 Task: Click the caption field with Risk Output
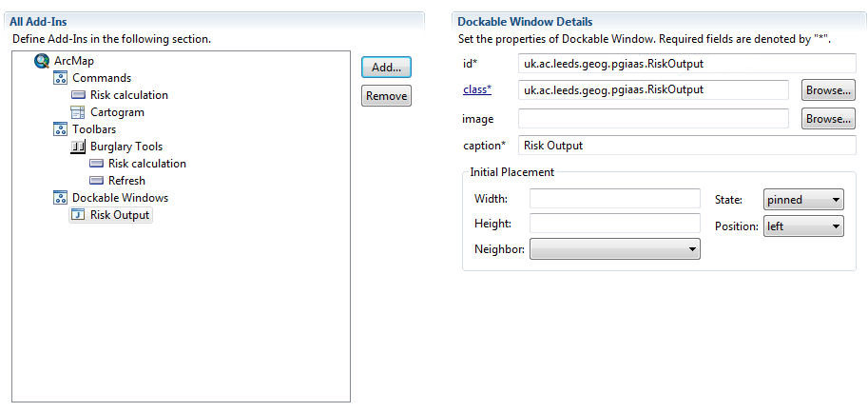687,146
